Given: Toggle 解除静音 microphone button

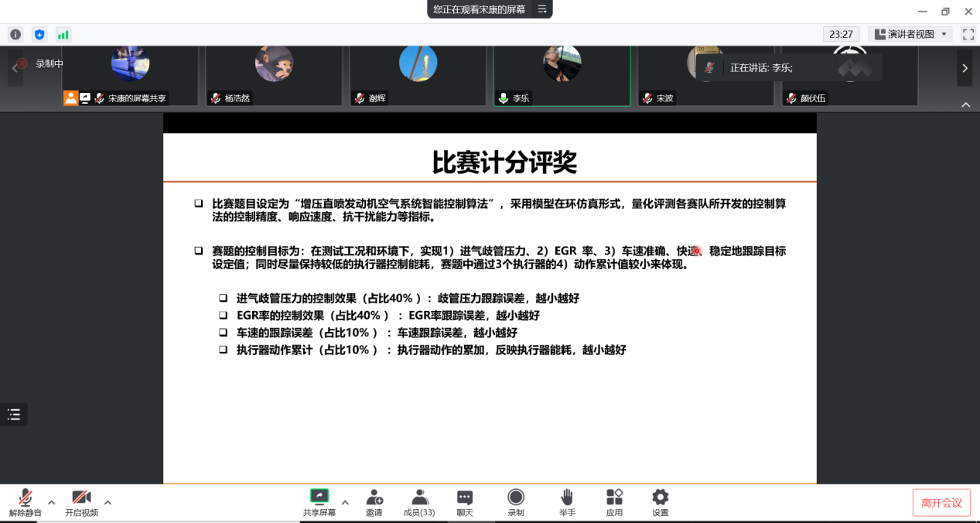Looking at the screenshot, I should [26, 501].
